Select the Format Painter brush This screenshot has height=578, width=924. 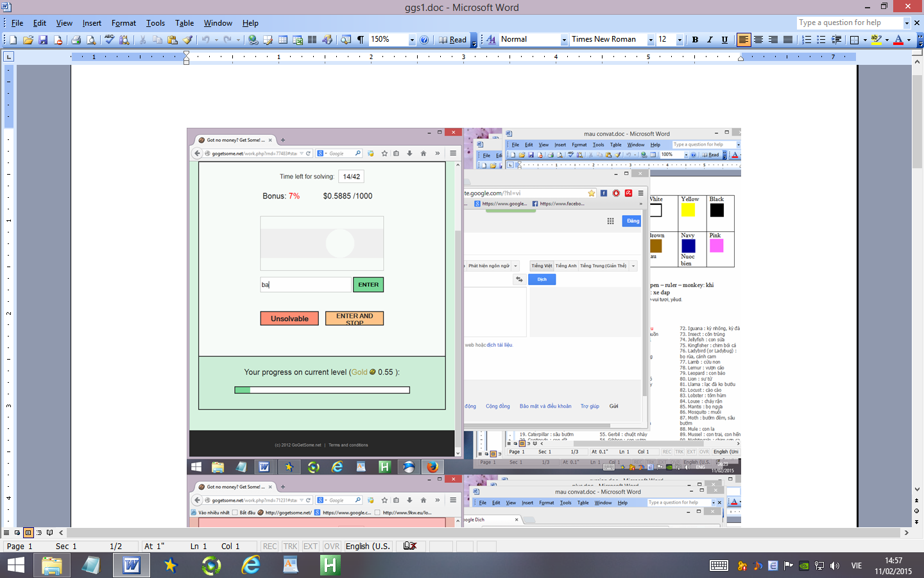pos(187,40)
